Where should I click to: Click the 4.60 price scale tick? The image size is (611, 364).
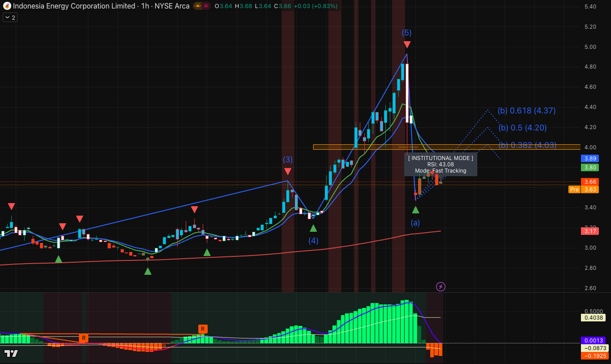tap(591, 87)
